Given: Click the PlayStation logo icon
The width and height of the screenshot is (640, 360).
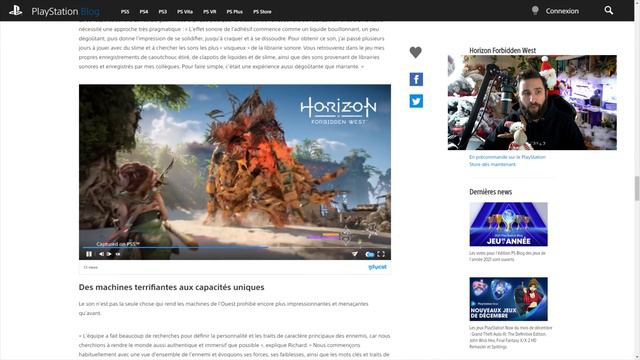Looking at the screenshot, I should tap(16, 11).
